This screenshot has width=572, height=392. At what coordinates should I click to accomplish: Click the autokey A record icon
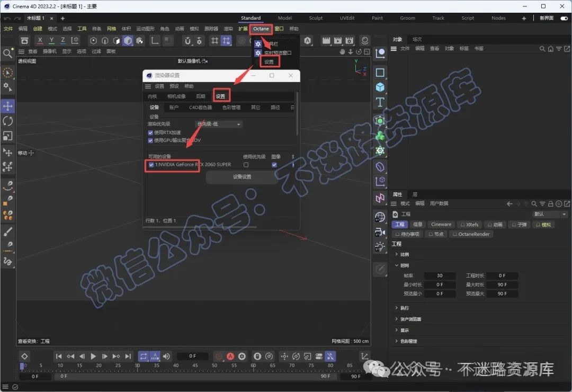pos(230,356)
